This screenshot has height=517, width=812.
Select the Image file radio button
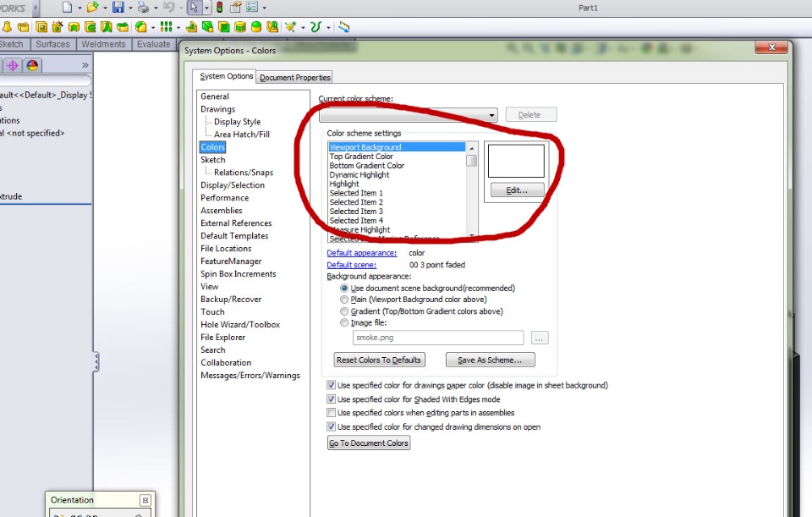344,322
